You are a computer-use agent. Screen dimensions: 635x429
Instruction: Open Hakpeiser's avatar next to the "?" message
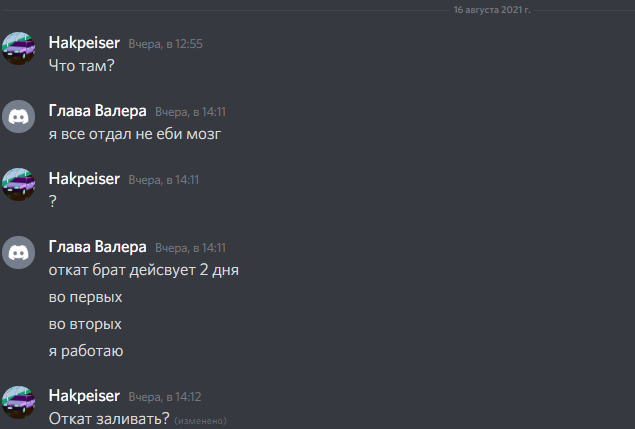coord(19,184)
